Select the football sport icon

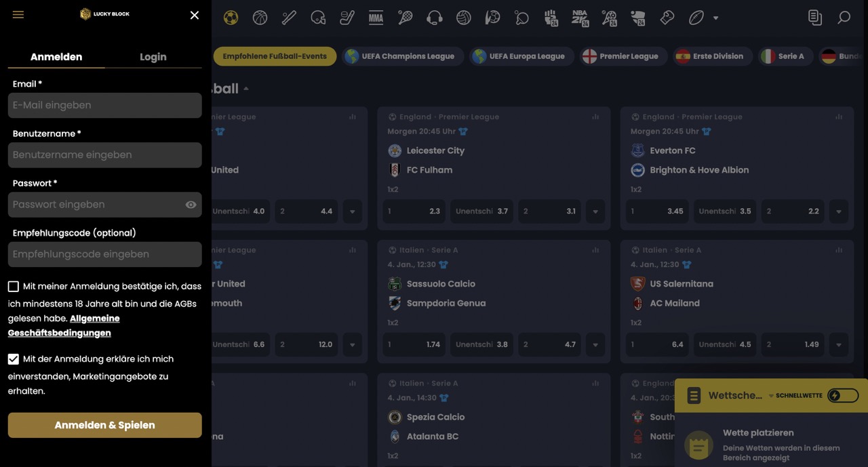(231, 18)
